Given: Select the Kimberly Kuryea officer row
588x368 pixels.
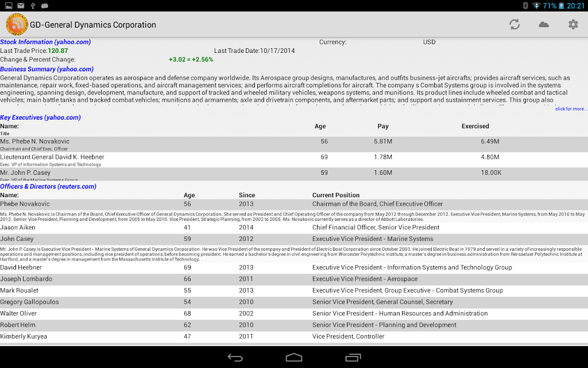Looking at the screenshot, I should [x=294, y=337].
